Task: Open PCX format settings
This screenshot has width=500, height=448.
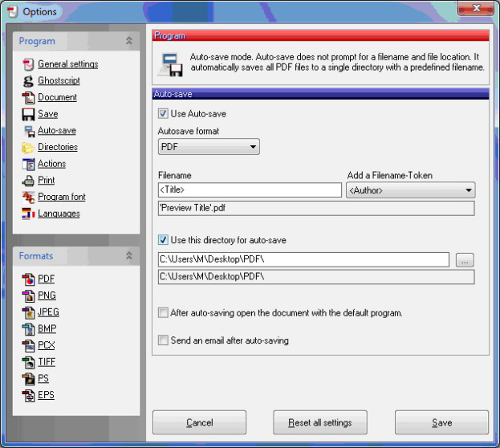Action: (47, 345)
